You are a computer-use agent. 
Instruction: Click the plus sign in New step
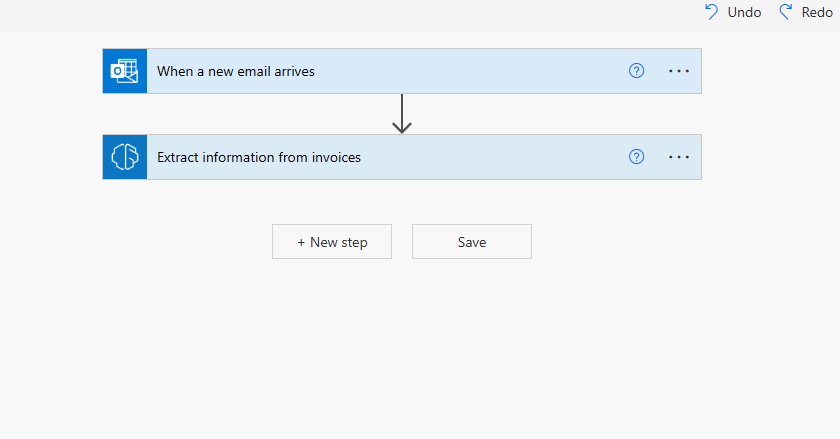click(x=301, y=242)
